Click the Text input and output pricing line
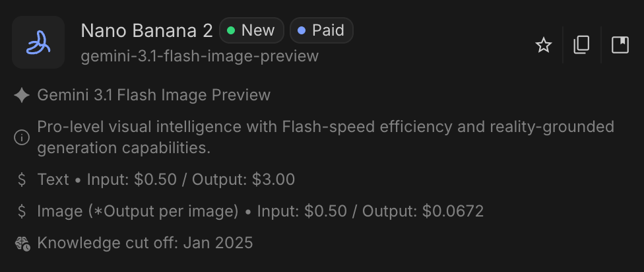644x272 pixels. 166,180
